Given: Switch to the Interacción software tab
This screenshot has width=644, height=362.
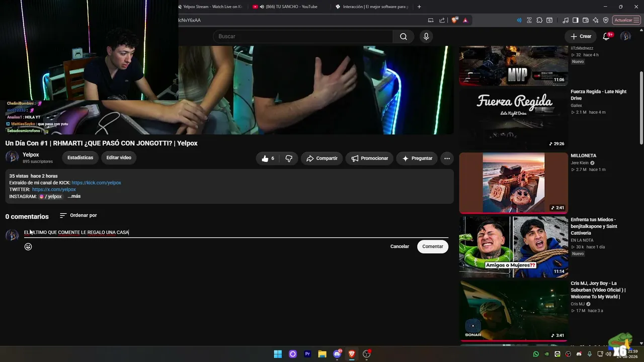Looking at the screenshot, I should tap(371, 7).
